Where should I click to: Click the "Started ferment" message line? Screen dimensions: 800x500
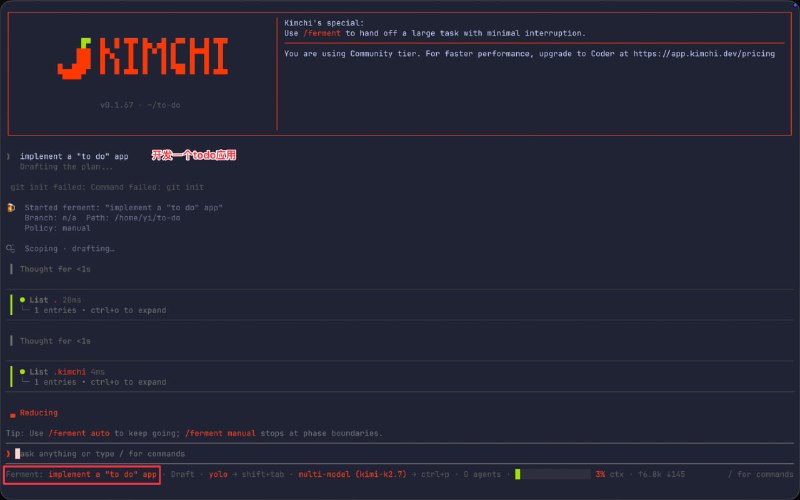pyautogui.click(x=123, y=208)
